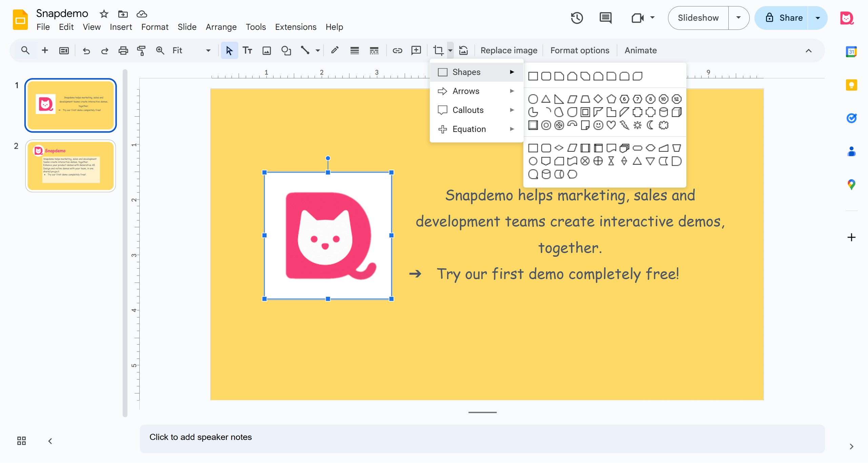Expand the line tool dropdown arrow

318,51
